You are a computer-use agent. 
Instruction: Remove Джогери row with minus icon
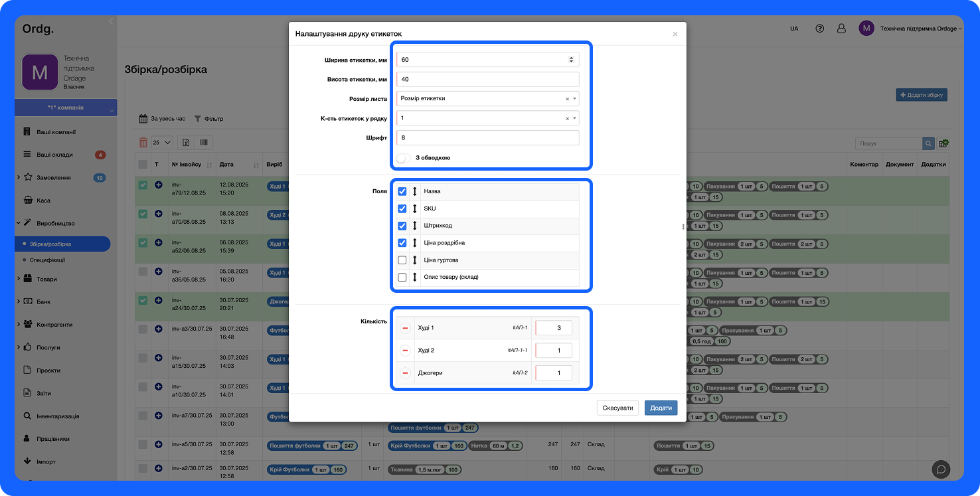[405, 373]
